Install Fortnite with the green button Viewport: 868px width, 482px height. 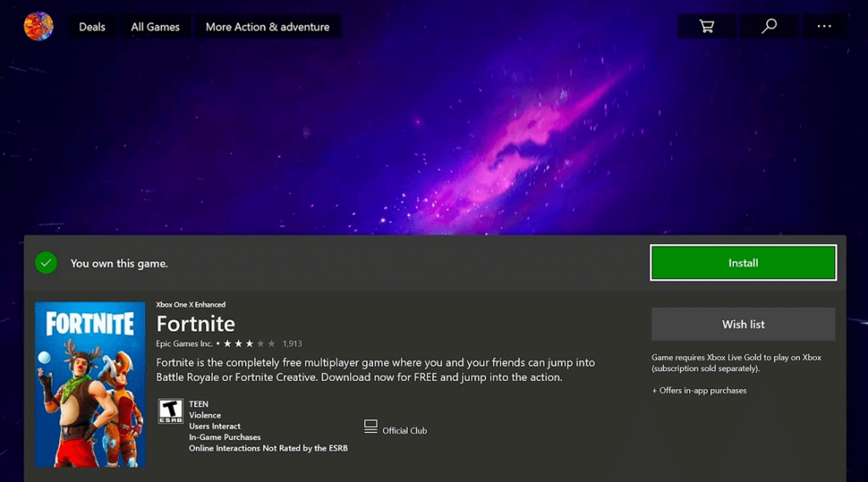[743, 263]
